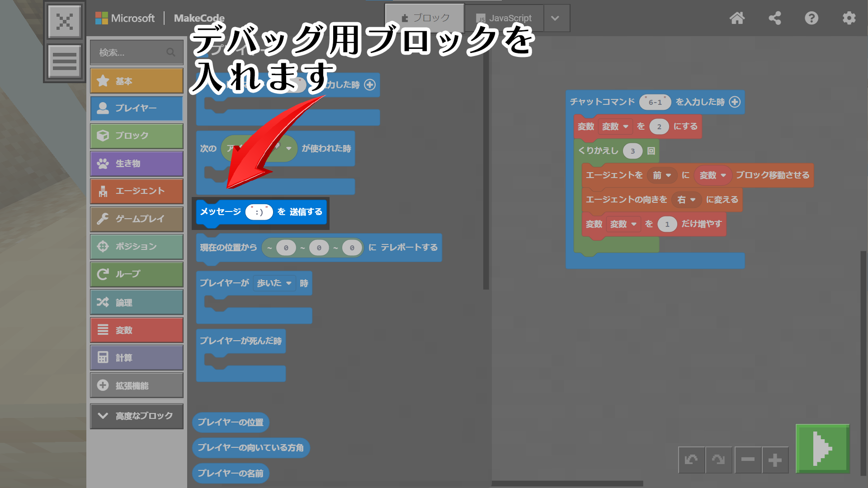Open the 右 direction dropdown
868x488 pixels.
coord(686,200)
